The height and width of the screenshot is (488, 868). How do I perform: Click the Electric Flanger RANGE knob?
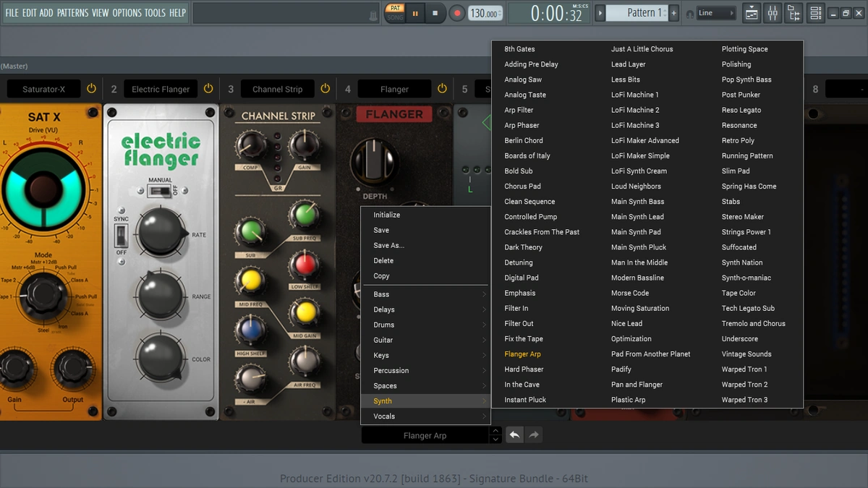[162, 294]
